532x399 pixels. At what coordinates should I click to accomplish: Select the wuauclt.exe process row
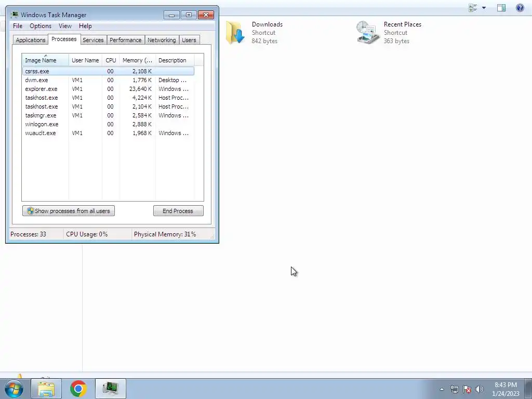(108, 133)
